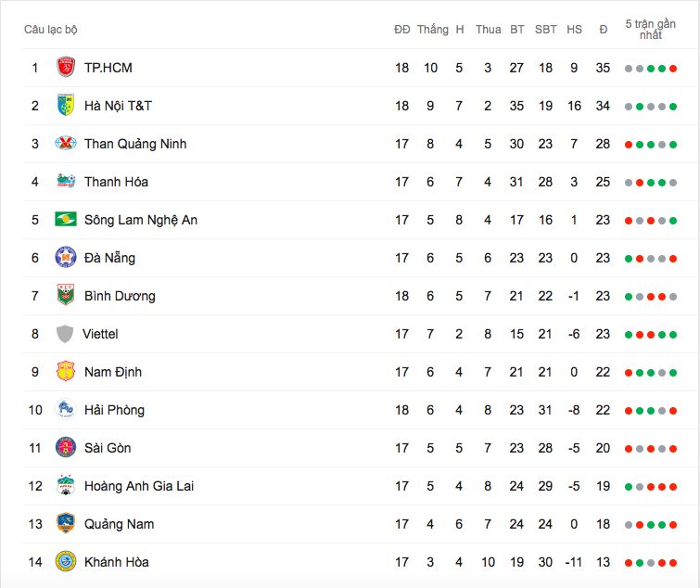Click the Hà Nội T&T club crest

[x=65, y=106]
